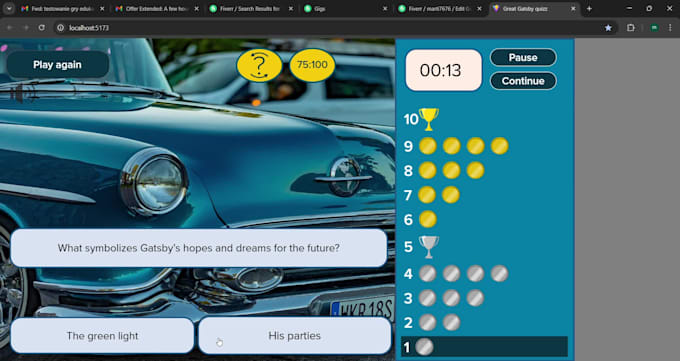Bookmark this page with the star icon

608,28
